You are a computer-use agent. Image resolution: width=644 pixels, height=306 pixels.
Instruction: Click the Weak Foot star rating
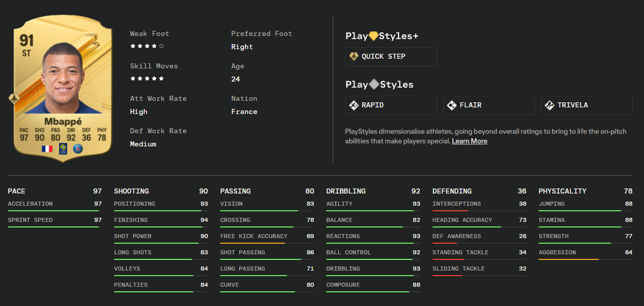click(147, 46)
